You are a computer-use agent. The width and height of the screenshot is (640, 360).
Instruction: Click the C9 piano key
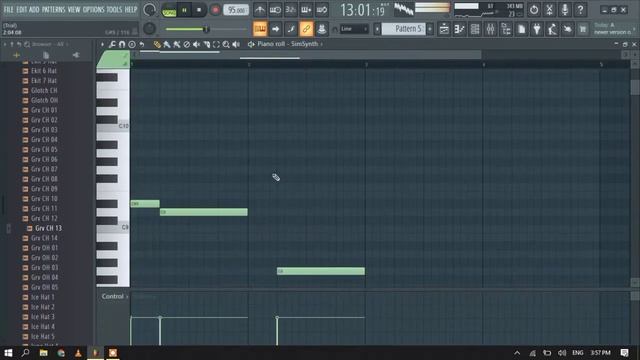click(113, 227)
